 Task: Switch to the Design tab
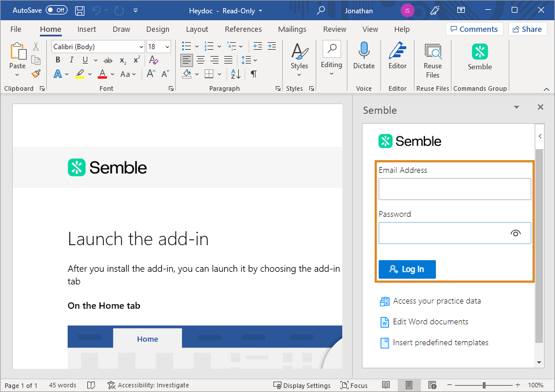click(x=157, y=29)
